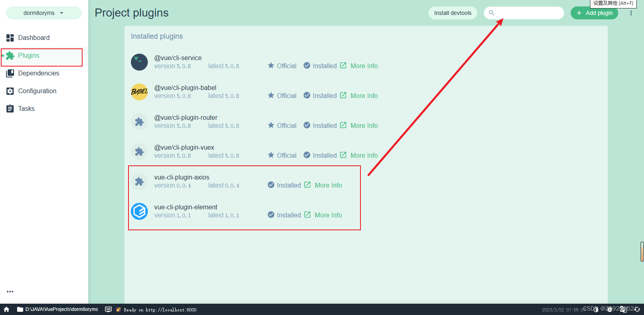
Task: Click the vue-cli-plugin-axios plugin name
Action: click(x=182, y=177)
